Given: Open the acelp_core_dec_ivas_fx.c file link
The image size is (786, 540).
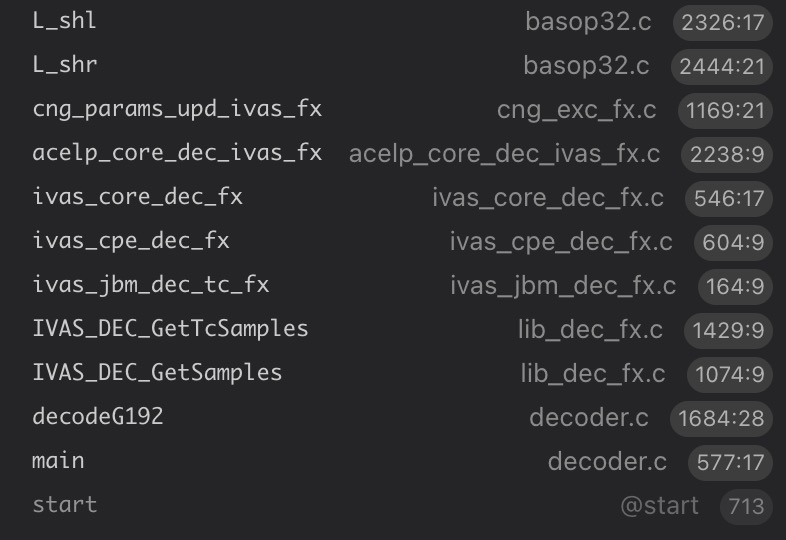Looking at the screenshot, I should (x=504, y=154).
